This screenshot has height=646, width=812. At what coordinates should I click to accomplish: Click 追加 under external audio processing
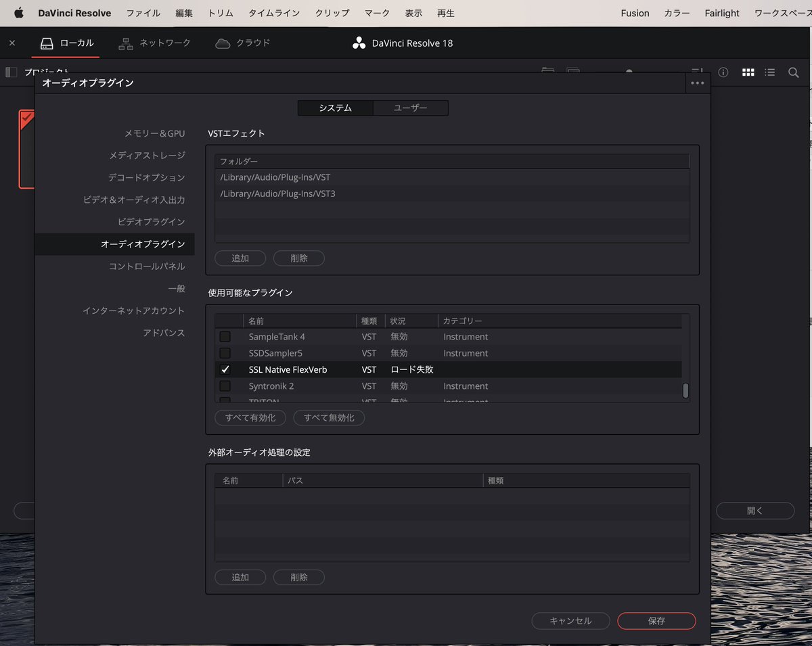tap(240, 578)
